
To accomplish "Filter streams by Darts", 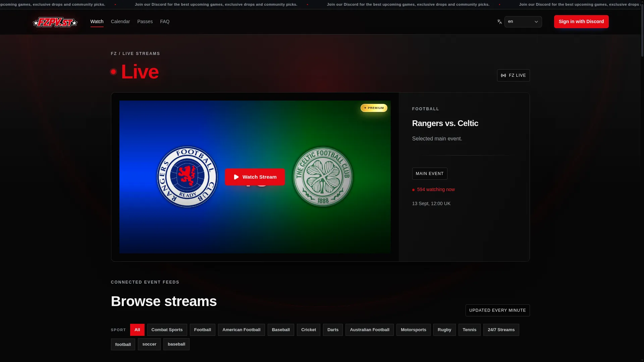I will [333, 330].
